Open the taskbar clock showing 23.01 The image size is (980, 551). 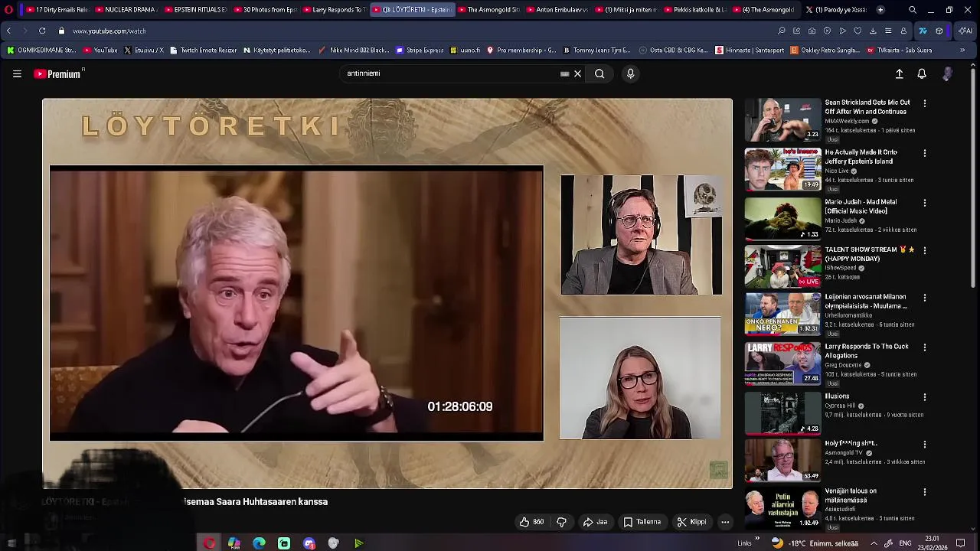932,543
